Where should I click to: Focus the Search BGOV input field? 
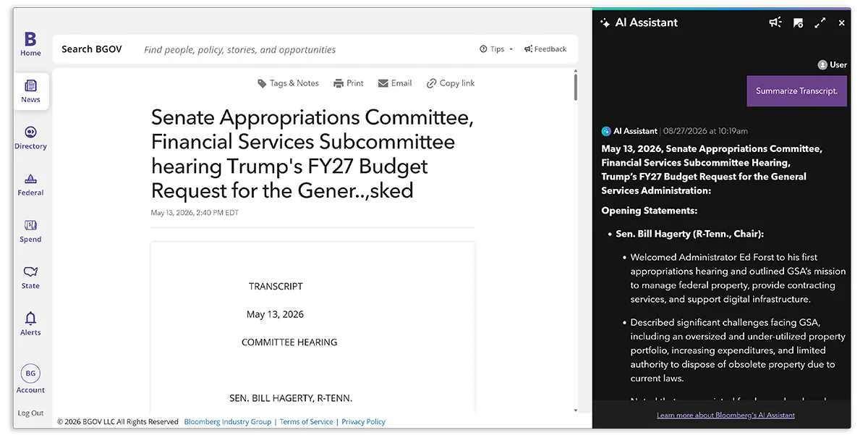(304, 50)
